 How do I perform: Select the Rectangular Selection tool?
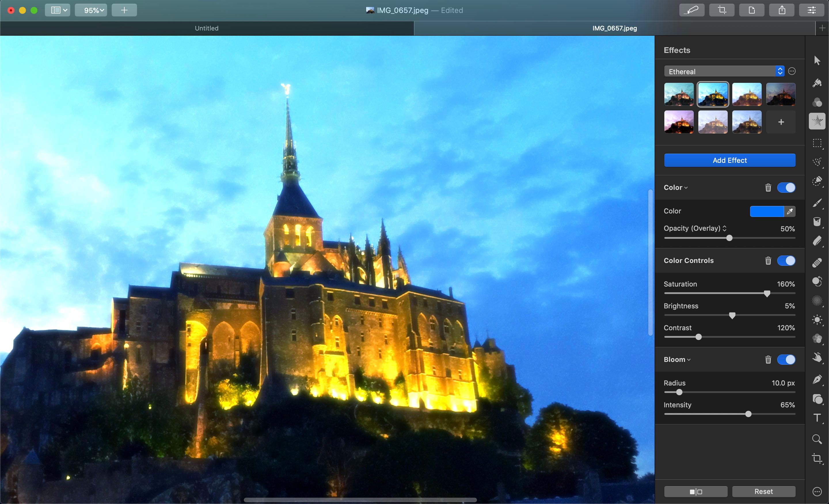tap(817, 143)
